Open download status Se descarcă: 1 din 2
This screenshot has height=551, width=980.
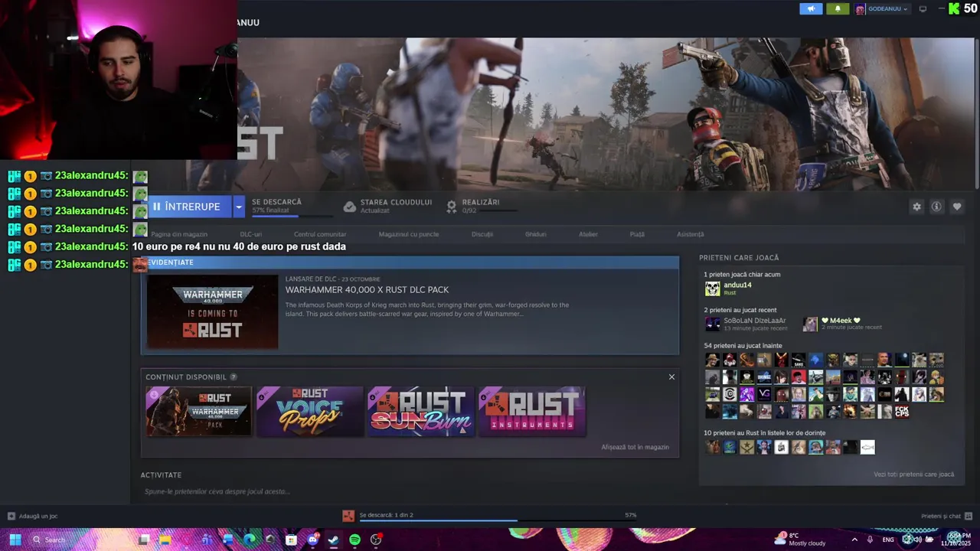pos(386,515)
